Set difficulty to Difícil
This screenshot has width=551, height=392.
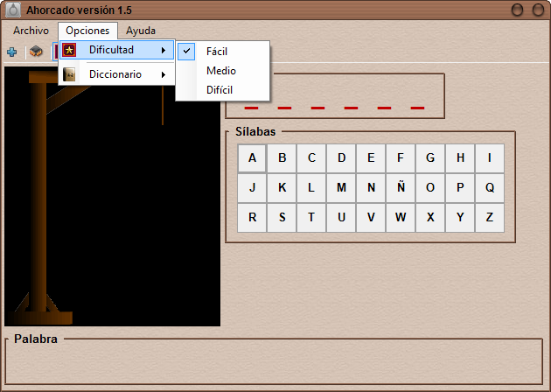pyautogui.click(x=220, y=90)
